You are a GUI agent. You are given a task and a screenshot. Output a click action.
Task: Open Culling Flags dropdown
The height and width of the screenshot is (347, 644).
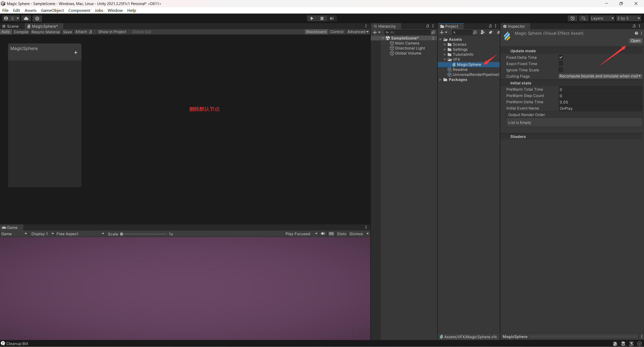point(600,76)
